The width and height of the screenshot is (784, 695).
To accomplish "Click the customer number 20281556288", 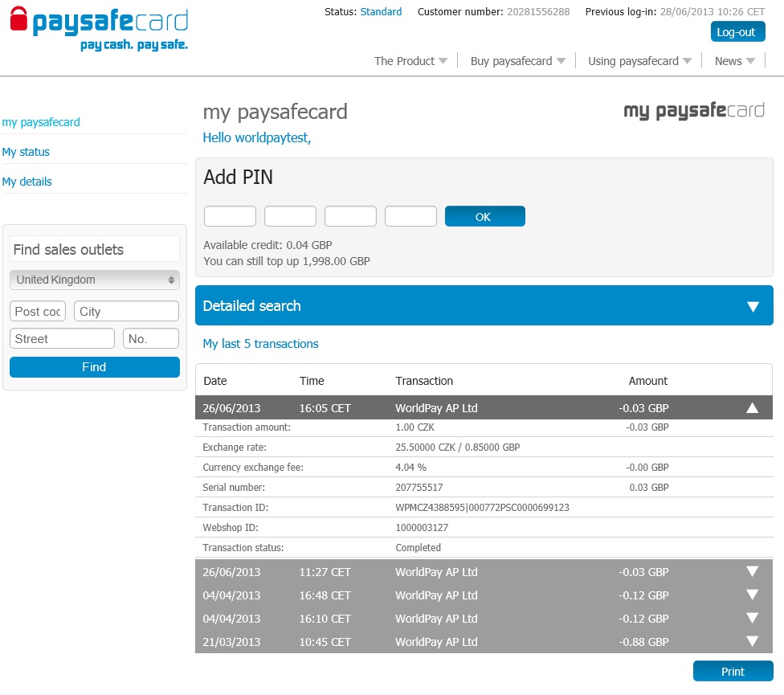I will (x=538, y=11).
